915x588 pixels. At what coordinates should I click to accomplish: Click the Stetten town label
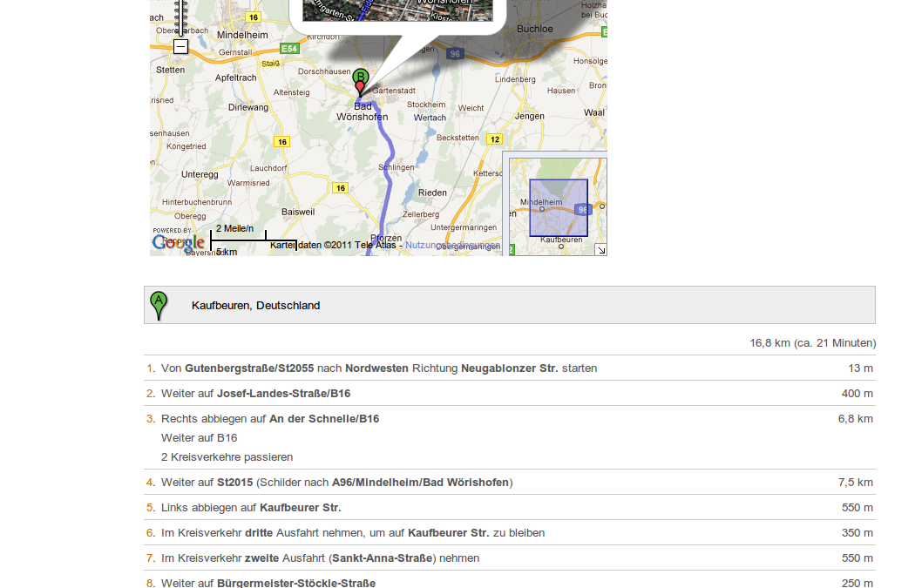171,70
